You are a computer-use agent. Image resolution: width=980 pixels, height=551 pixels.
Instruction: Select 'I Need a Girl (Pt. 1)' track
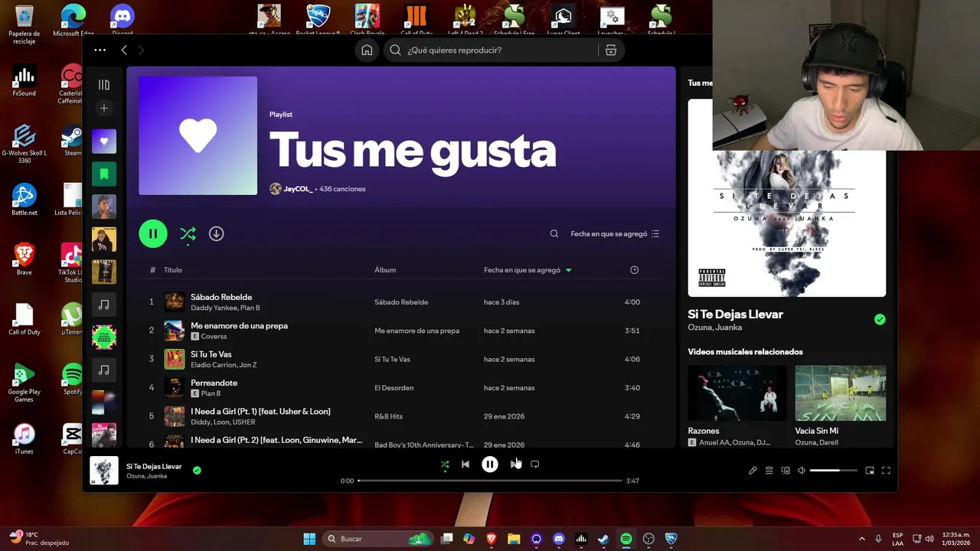pyautogui.click(x=260, y=412)
